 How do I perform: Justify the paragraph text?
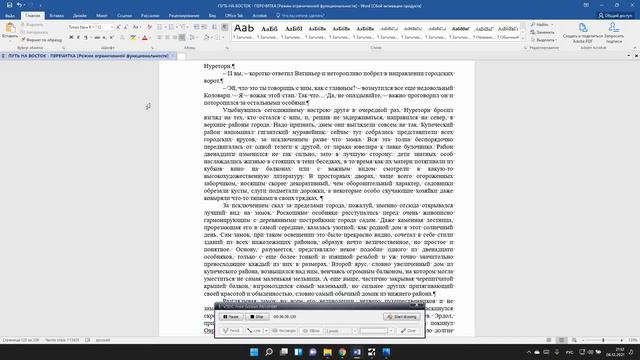(x=182, y=38)
